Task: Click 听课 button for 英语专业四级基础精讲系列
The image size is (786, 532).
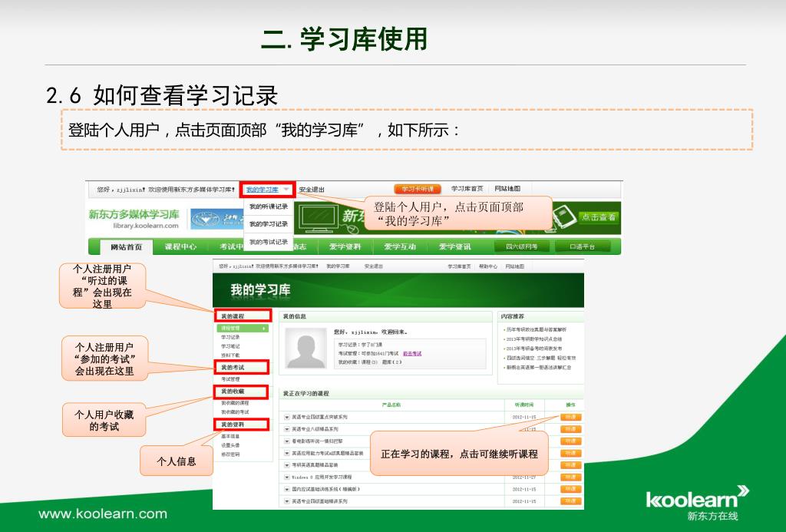Action: pos(570,501)
